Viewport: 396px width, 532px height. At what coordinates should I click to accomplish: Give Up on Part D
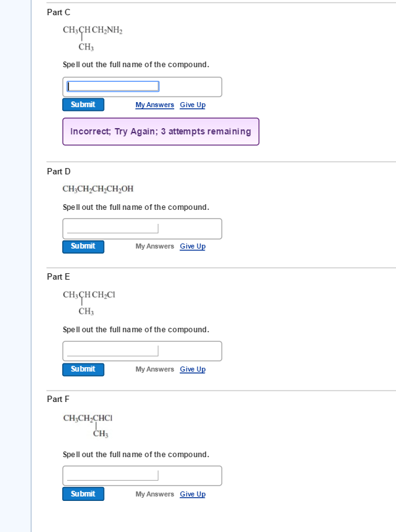pyautogui.click(x=192, y=246)
